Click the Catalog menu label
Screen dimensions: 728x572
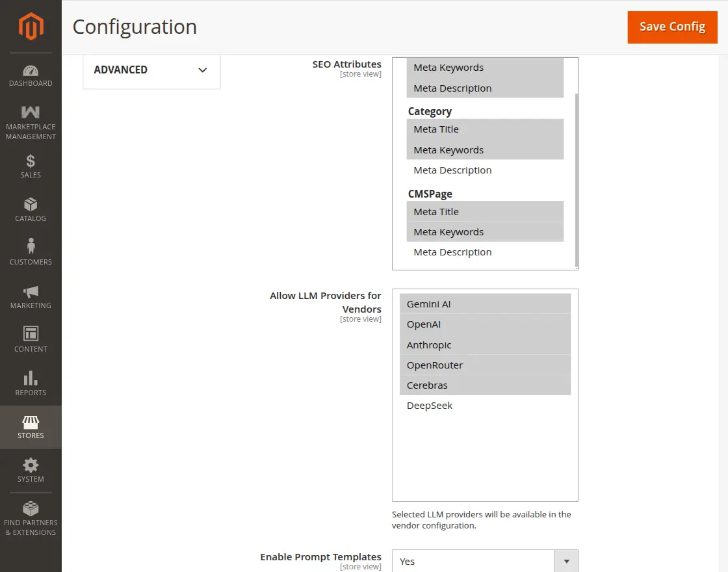tap(31, 218)
